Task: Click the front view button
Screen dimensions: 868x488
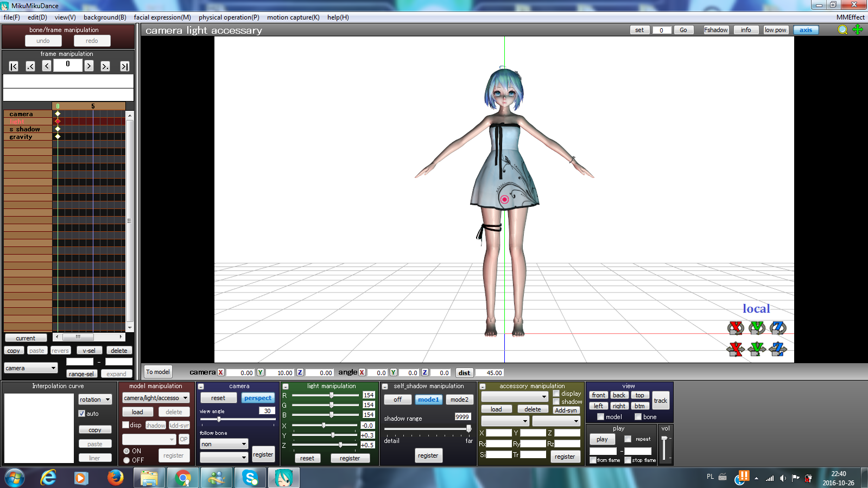Action: pyautogui.click(x=599, y=395)
